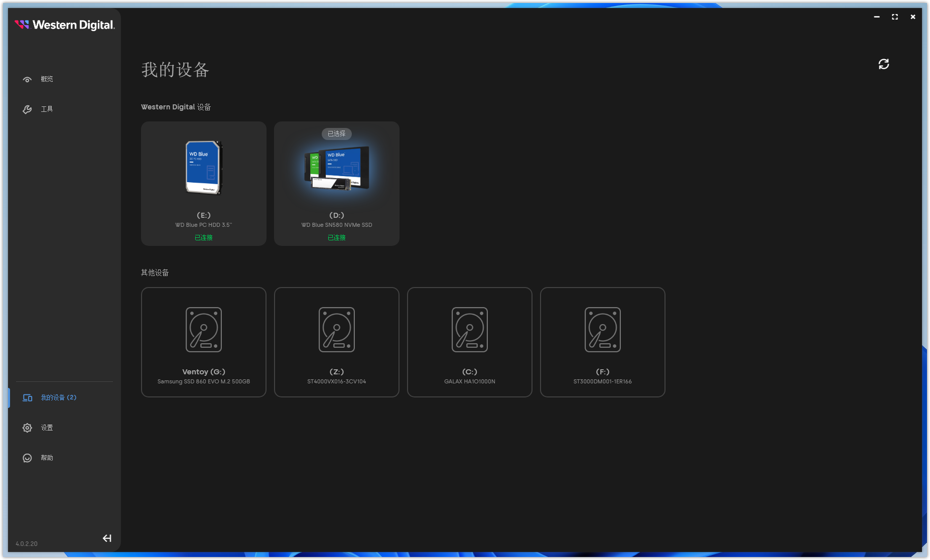The height and width of the screenshot is (560, 930).
Task: Select the WD Blue SN580 NVMe SSD card
Action: pyautogui.click(x=336, y=184)
